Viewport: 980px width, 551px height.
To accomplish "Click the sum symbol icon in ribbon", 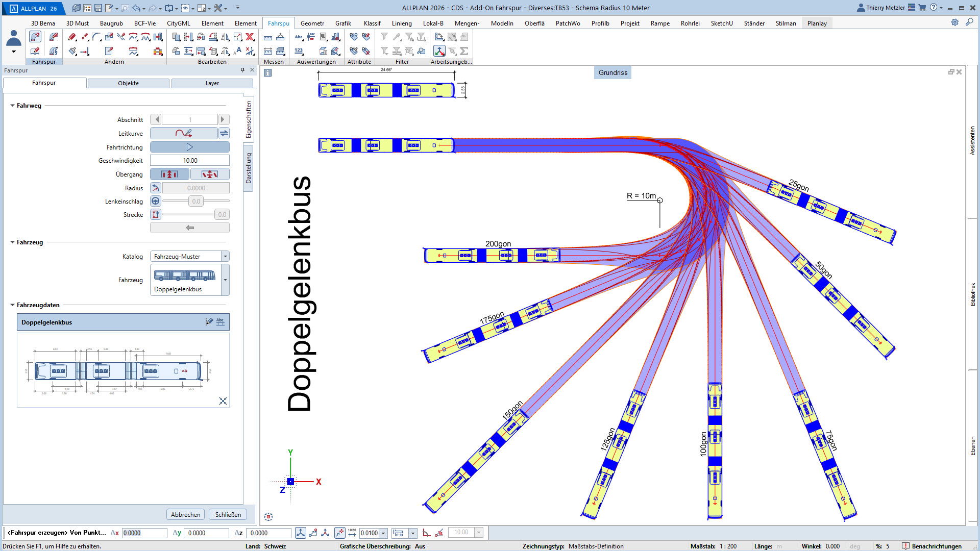I will pos(464,51).
